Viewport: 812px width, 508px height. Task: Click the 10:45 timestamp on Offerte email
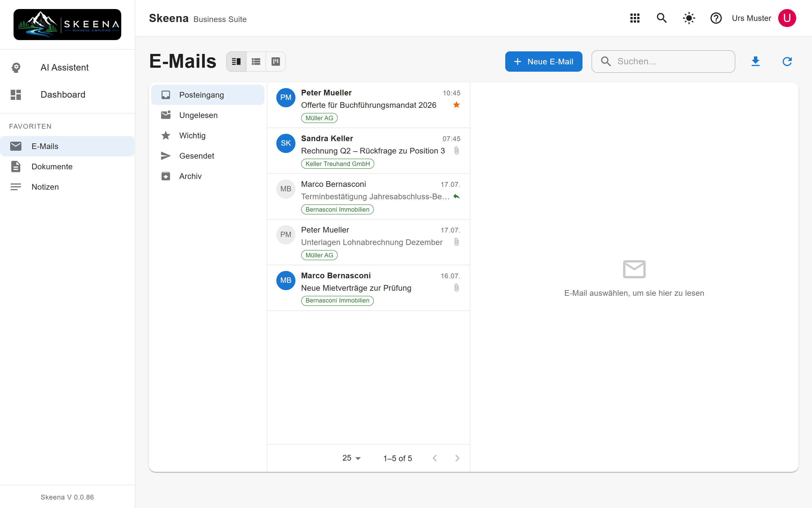click(451, 93)
